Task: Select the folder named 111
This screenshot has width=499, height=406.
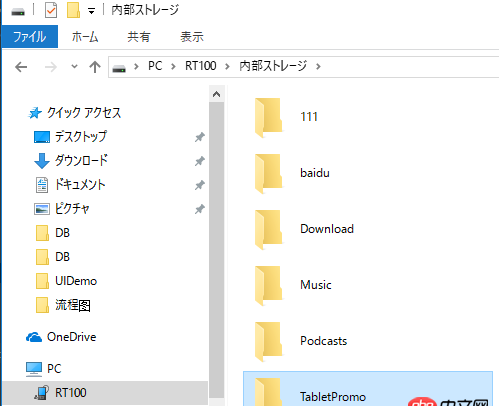Action: pos(309,117)
